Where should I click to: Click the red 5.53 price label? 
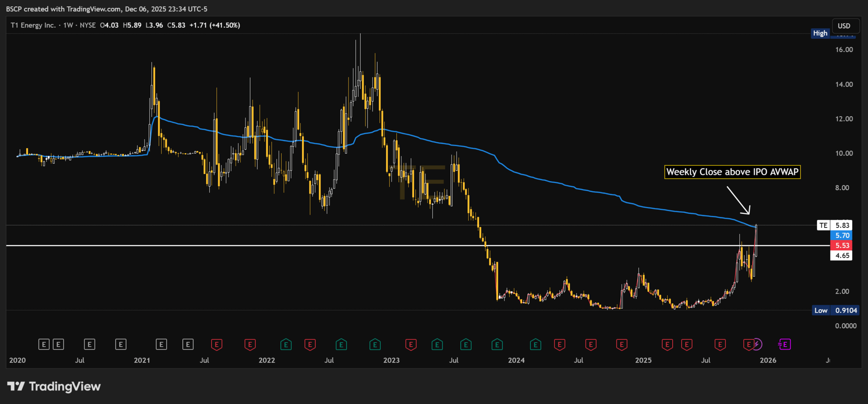coord(841,245)
